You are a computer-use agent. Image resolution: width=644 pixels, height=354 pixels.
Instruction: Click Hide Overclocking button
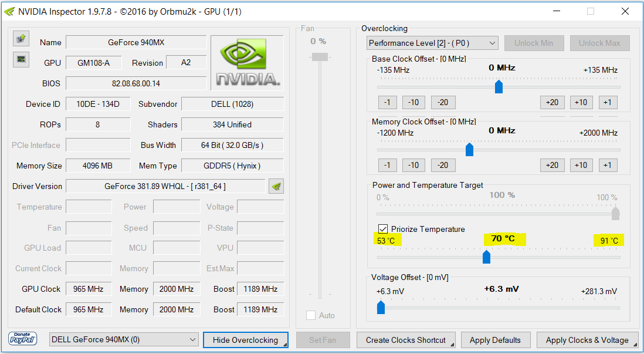click(245, 340)
